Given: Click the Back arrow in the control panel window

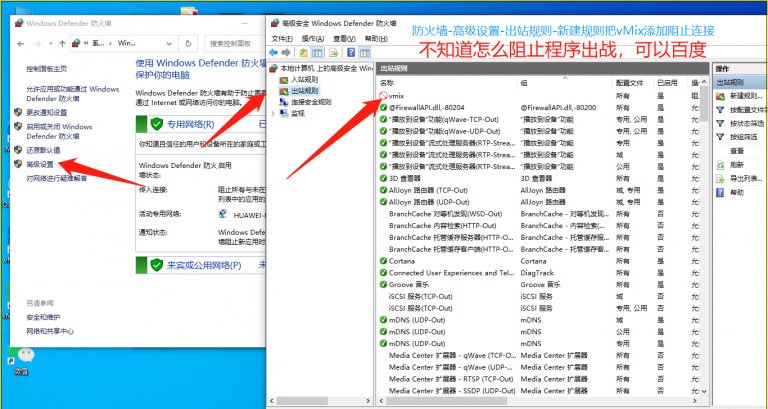Looking at the screenshot, I should (x=21, y=44).
